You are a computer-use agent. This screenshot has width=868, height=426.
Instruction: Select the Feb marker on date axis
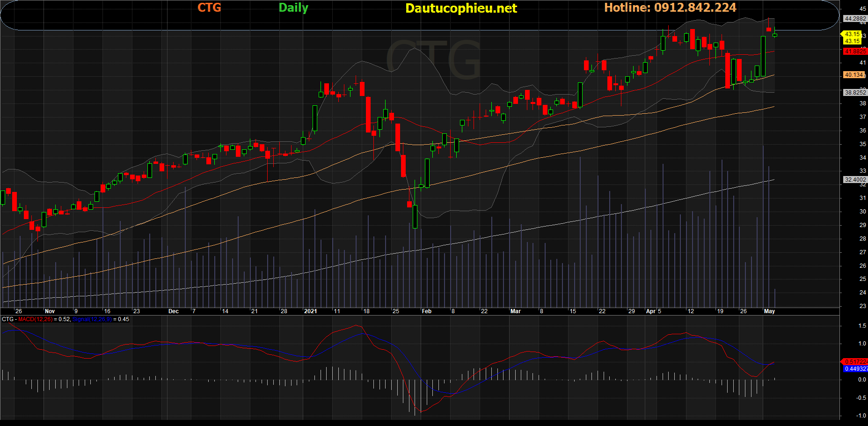pos(426,311)
